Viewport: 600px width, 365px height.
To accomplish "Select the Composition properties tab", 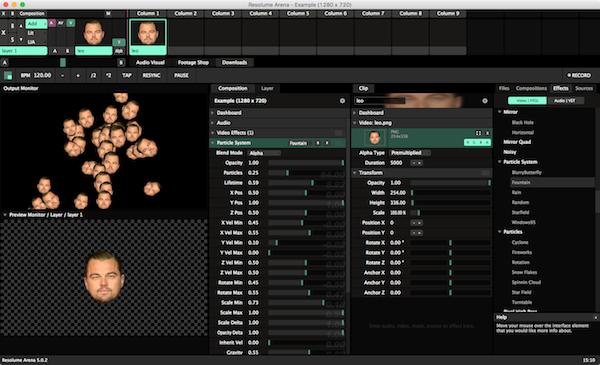I will click(x=233, y=88).
